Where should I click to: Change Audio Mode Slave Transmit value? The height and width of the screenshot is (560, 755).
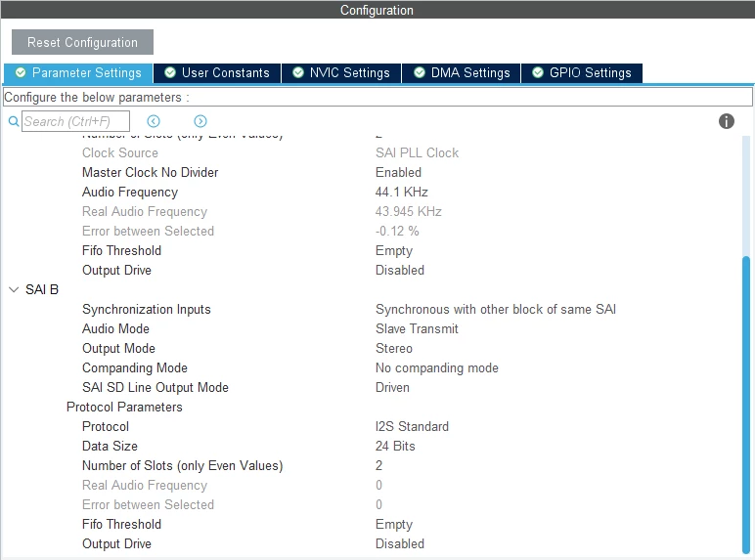pyautogui.click(x=417, y=329)
